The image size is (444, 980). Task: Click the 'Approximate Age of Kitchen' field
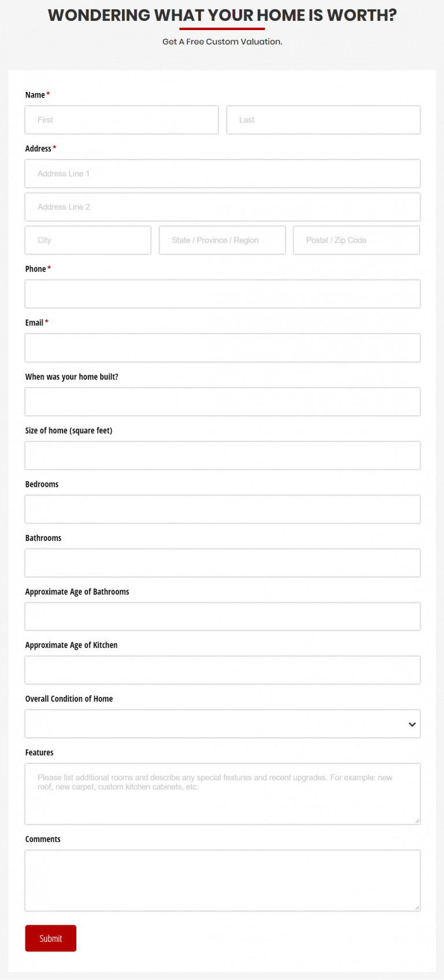click(x=222, y=670)
